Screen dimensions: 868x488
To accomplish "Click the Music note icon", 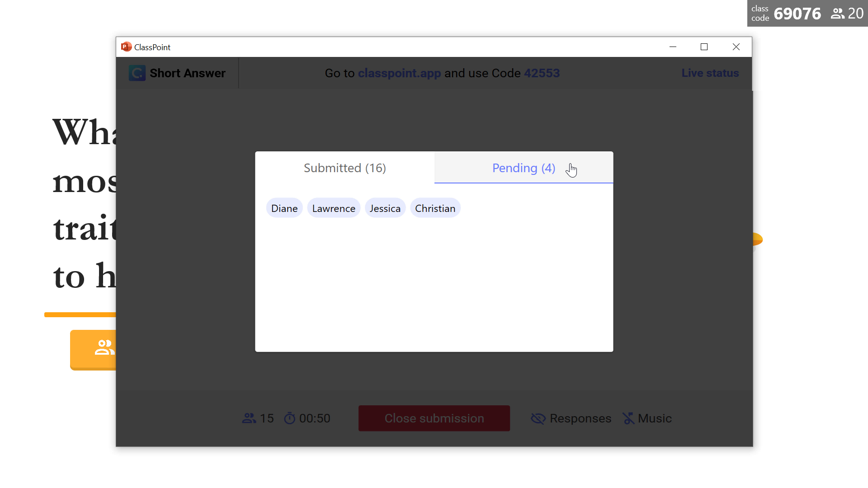I will click(628, 417).
